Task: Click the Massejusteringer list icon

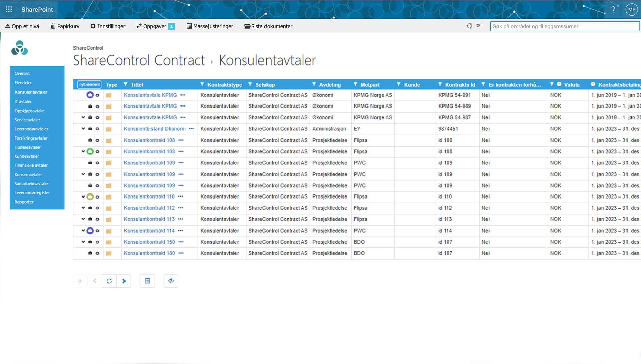Action: (189, 26)
